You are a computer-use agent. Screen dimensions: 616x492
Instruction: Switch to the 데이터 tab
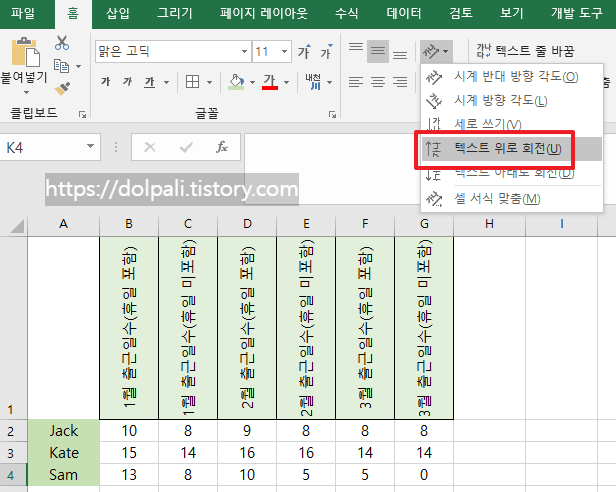(403, 13)
